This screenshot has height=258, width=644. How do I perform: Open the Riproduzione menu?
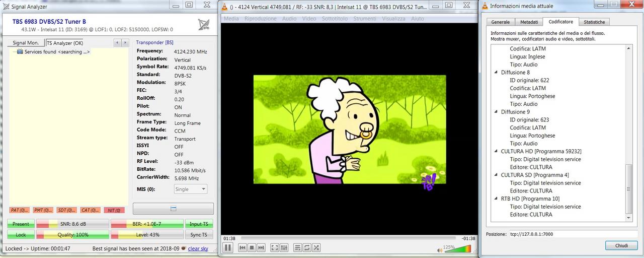[x=260, y=19]
